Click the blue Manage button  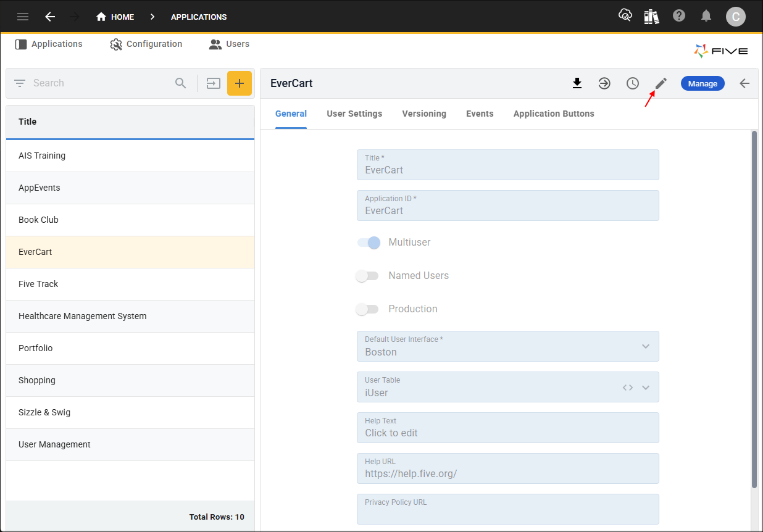click(x=703, y=83)
